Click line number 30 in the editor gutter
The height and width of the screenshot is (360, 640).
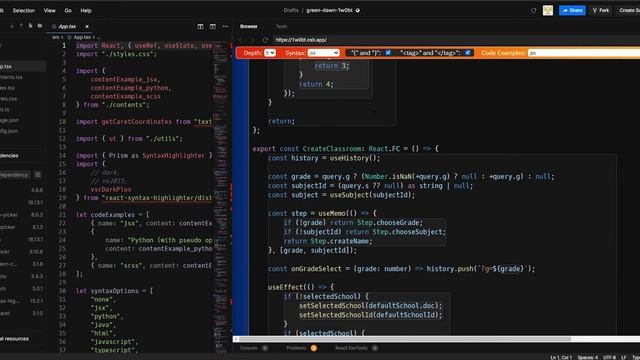[62, 291]
